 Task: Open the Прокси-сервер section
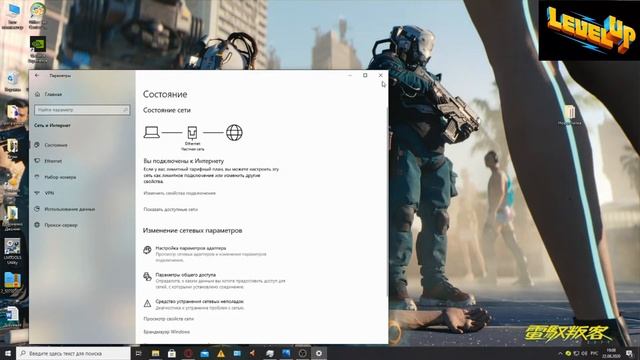point(56,225)
